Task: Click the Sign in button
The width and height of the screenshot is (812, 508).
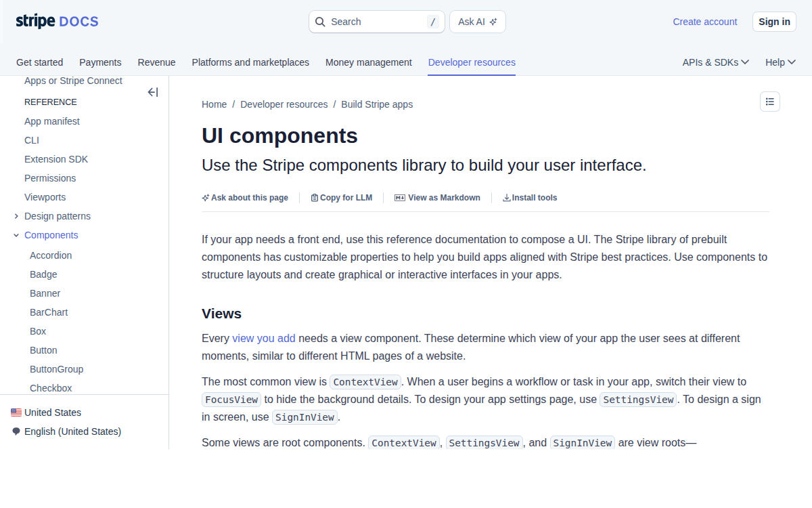Action: pos(774,22)
